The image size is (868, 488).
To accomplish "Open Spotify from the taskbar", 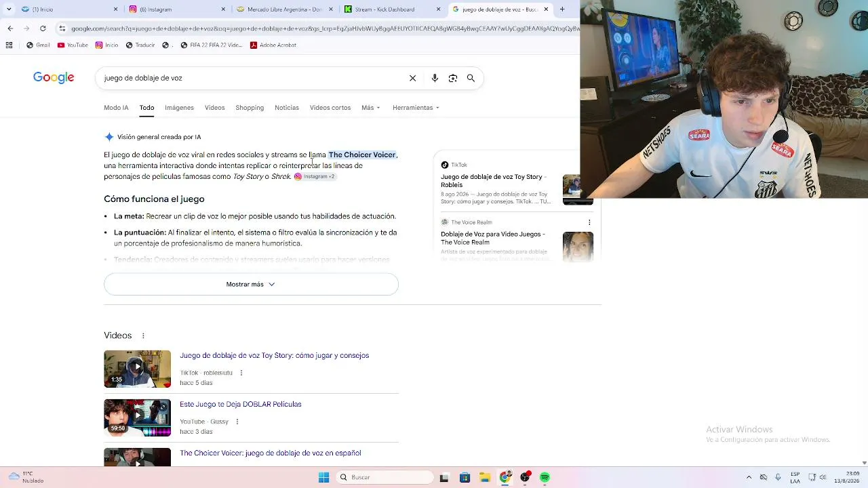I will click(545, 477).
